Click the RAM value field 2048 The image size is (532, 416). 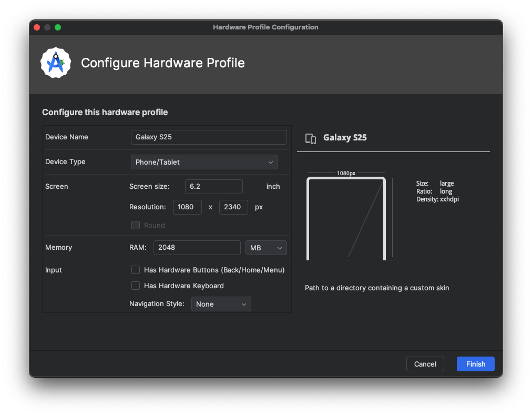pos(197,248)
